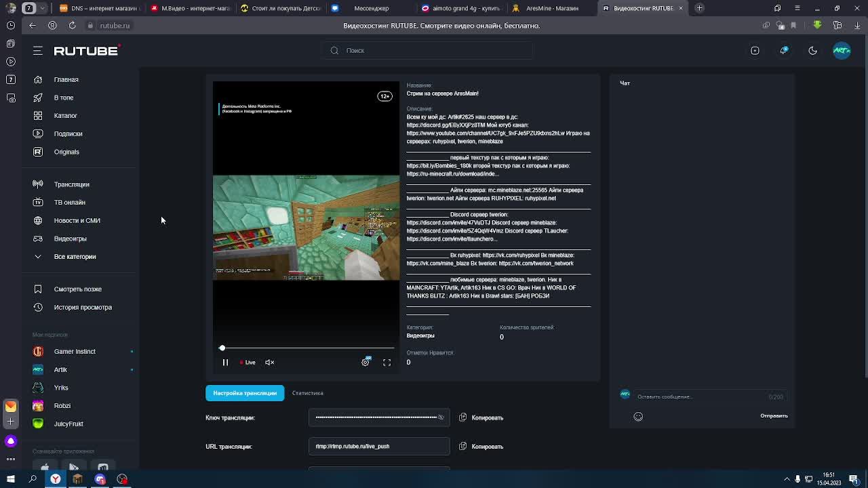Viewport: 868px width, 488px height.
Task: Open Windows Start menu
Action: (11, 479)
